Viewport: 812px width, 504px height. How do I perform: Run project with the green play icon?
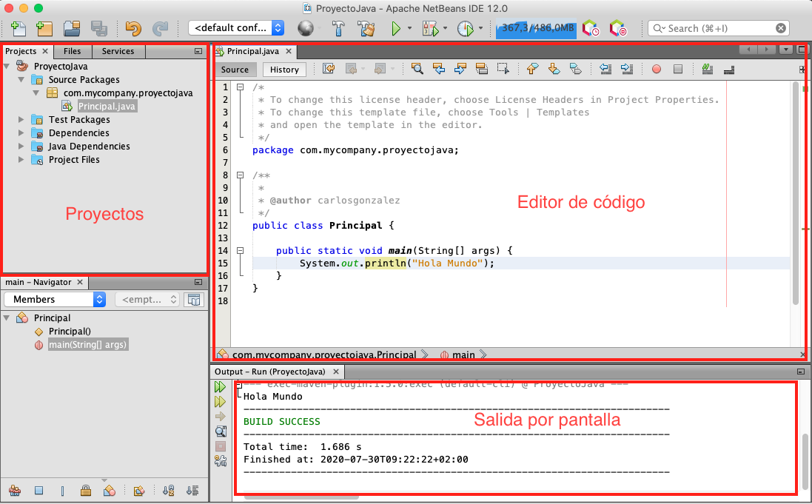[396, 28]
